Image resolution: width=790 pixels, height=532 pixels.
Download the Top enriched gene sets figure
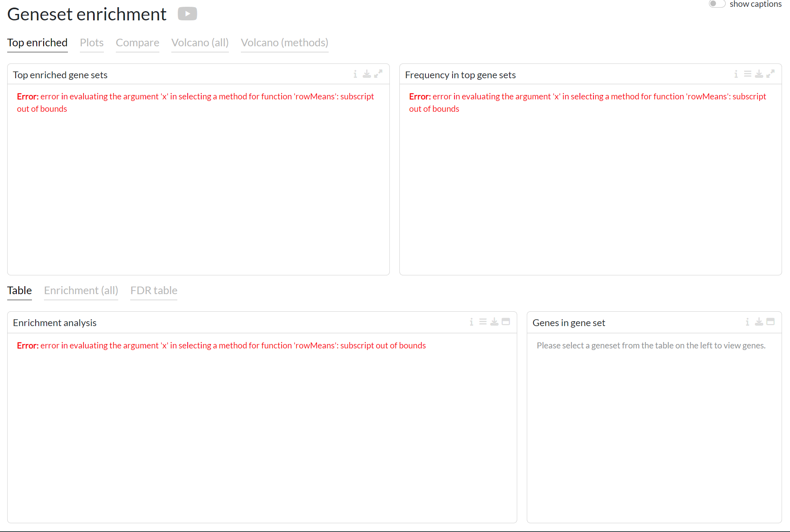(367, 74)
